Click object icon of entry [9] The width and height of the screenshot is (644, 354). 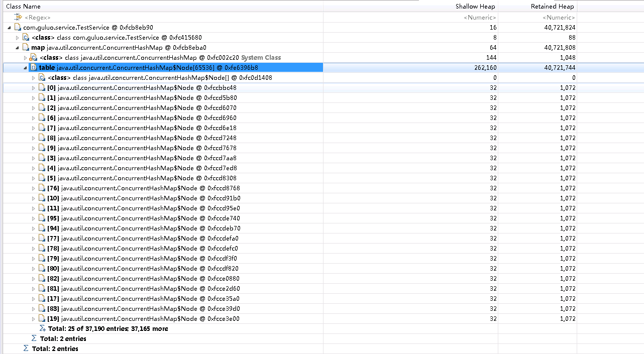pos(42,148)
